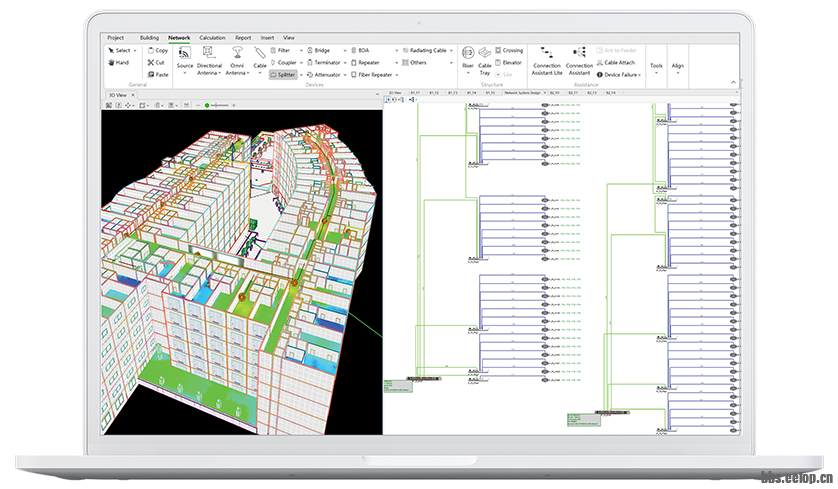
Task: Insert a Filter device
Action: [x=281, y=50]
